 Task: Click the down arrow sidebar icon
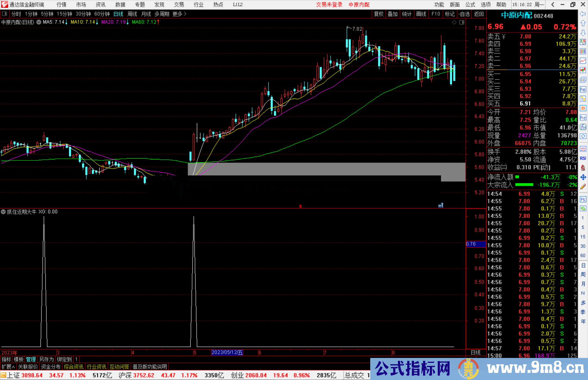coord(583,33)
